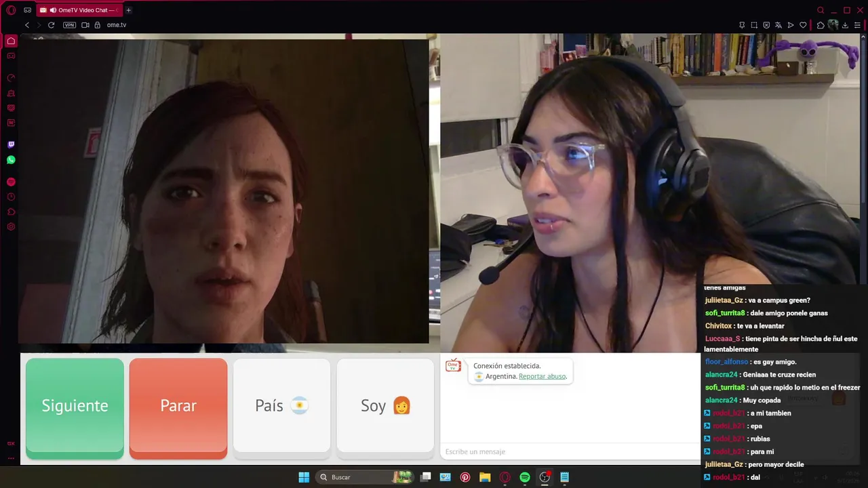Image resolution: width=868 pixels, height=488 pixels.
Task: Click username Chivitox in chat
Action: (x=718, y=326)
